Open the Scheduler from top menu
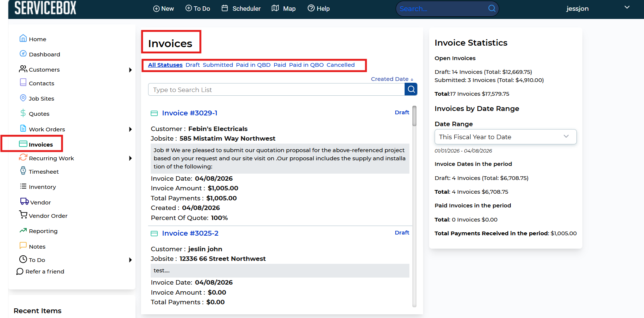Image resolution: width=644 pixels, height=318 pixels. coord(241,9)
